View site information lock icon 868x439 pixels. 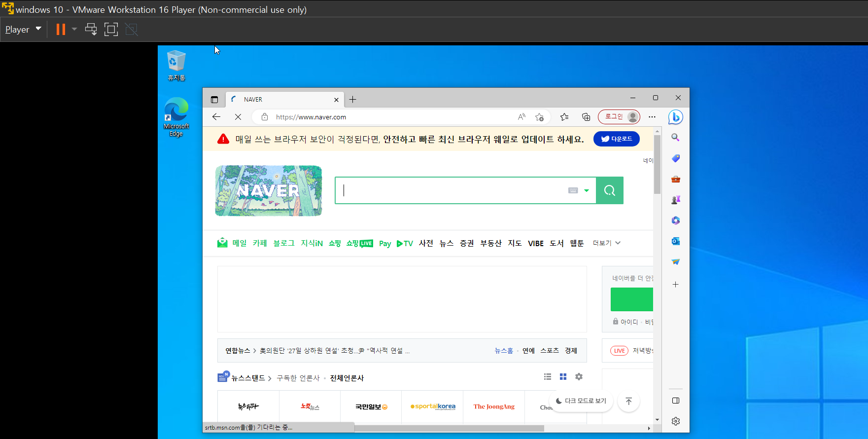pos(265,117)
